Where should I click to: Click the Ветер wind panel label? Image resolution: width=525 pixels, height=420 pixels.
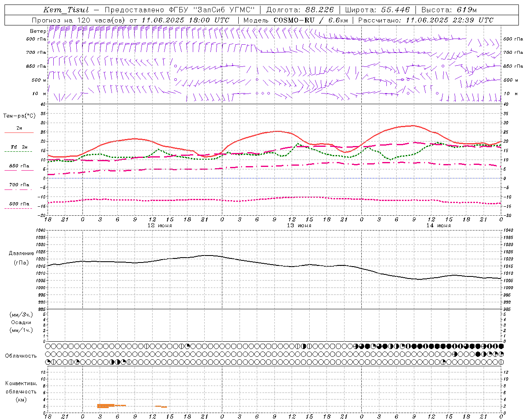[38, 31]
